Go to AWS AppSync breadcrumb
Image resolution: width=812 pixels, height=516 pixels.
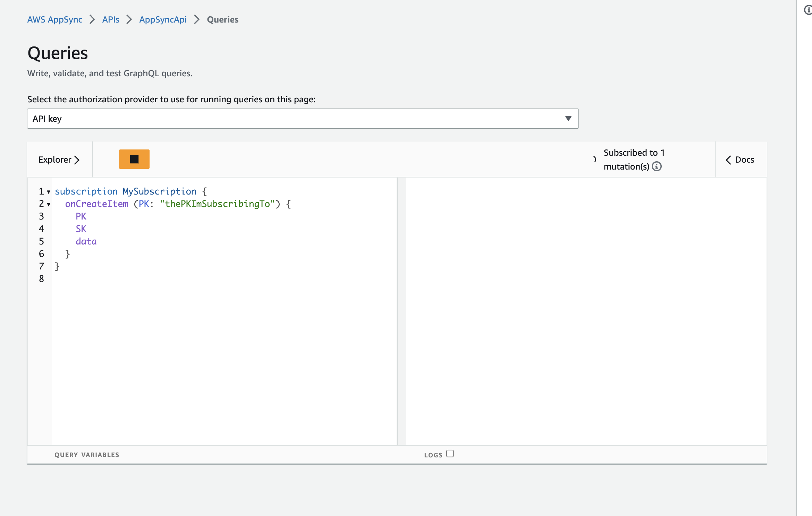click(55, 19)
